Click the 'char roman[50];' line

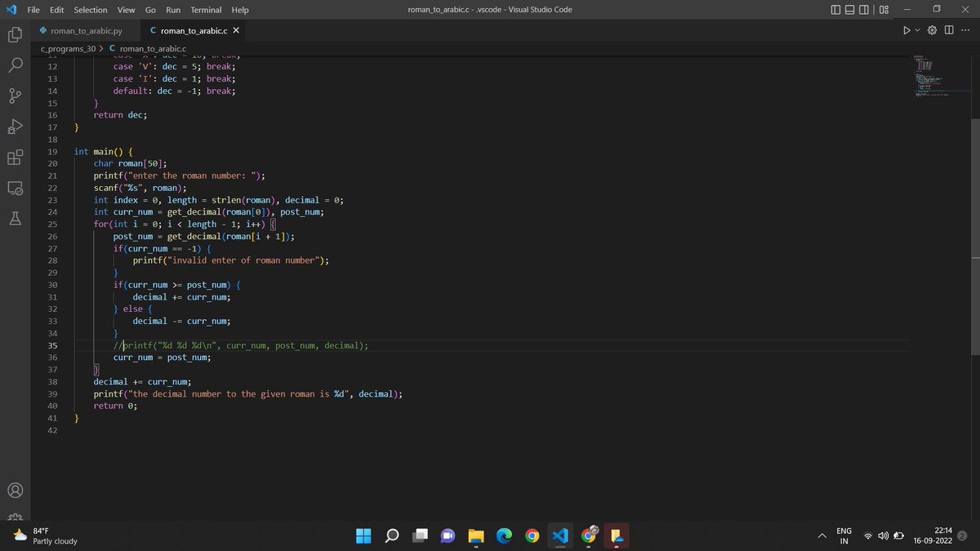[130, 163]
